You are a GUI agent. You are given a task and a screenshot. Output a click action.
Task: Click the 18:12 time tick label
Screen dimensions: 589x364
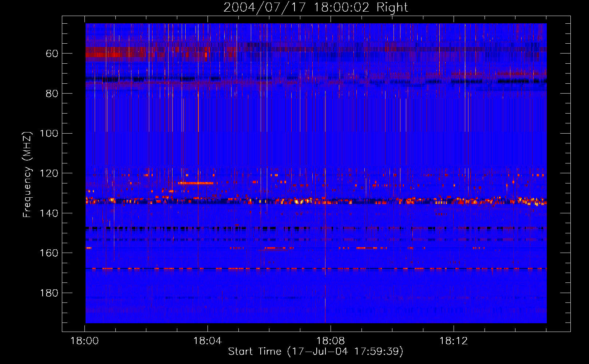(x=454, y=341)
